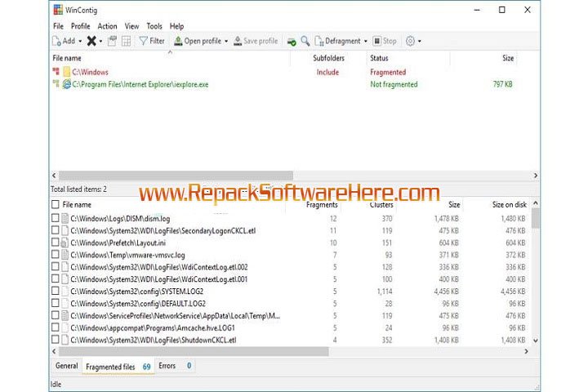Click the bottom list left scroll arrow

54,351
